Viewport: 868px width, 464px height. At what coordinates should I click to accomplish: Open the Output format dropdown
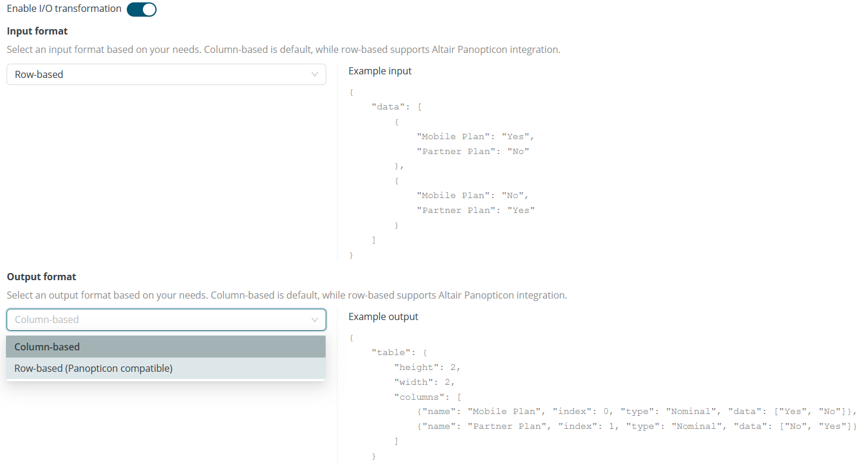(166, 319)
